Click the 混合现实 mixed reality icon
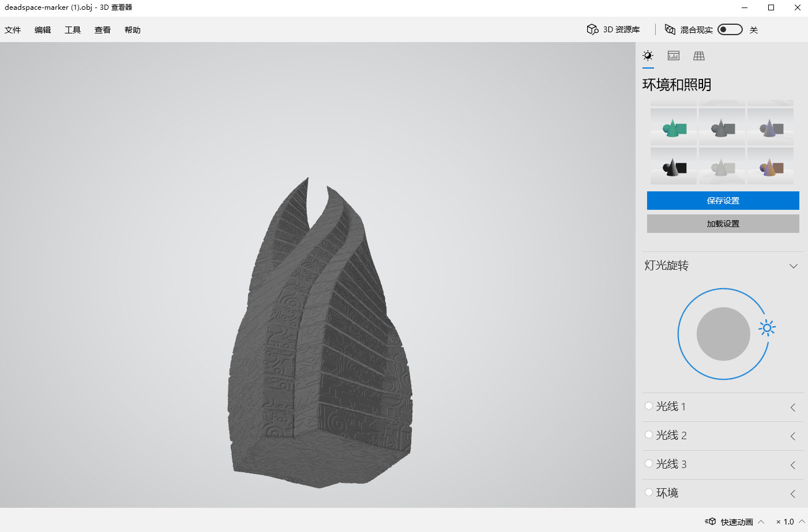 (670, 29)
